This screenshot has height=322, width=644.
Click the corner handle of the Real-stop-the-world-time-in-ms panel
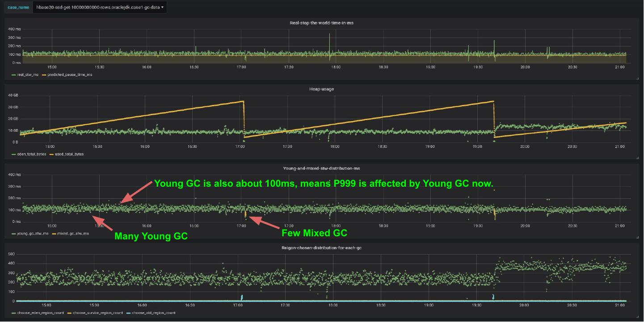click(x=637, y=78)
